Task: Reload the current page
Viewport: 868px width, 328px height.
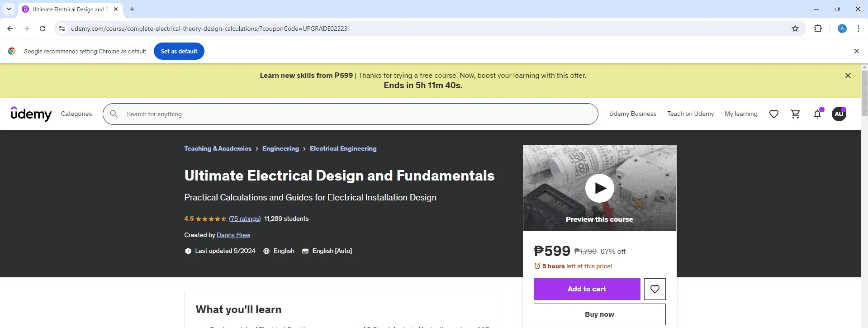Action: [x=43, y=29]
